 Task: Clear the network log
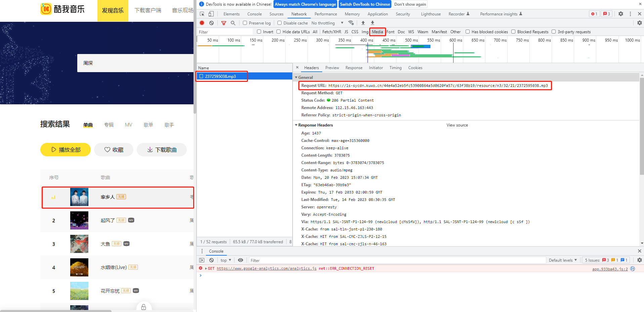click(211, 23)
